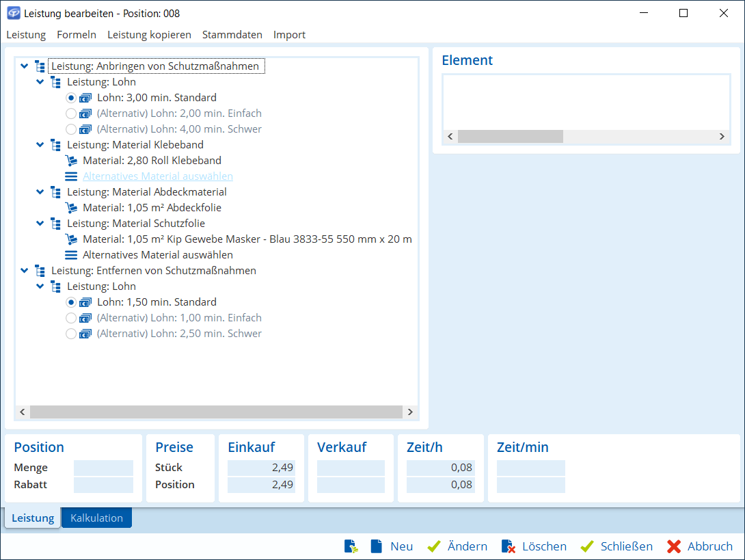The height and width of the screenshot is (560, 745).
Task: Select alternative Lohn 4,00 min. Schwer radio
Action: pyautogui.click(x=70, y=129)
